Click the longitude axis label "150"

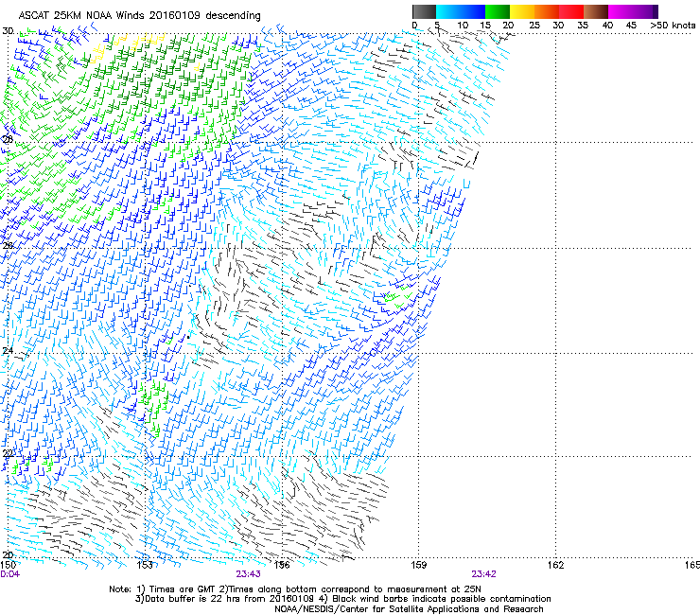8,565
